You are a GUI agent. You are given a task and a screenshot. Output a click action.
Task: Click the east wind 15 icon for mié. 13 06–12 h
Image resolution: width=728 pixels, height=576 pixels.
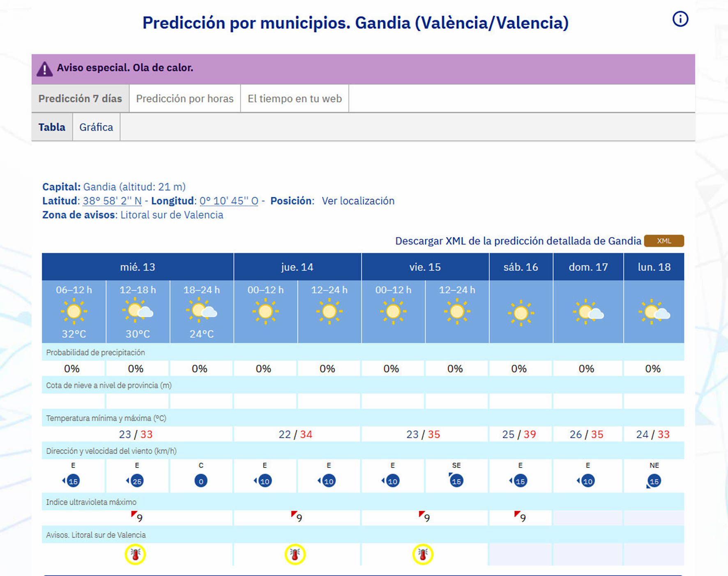tap(71, 481)
